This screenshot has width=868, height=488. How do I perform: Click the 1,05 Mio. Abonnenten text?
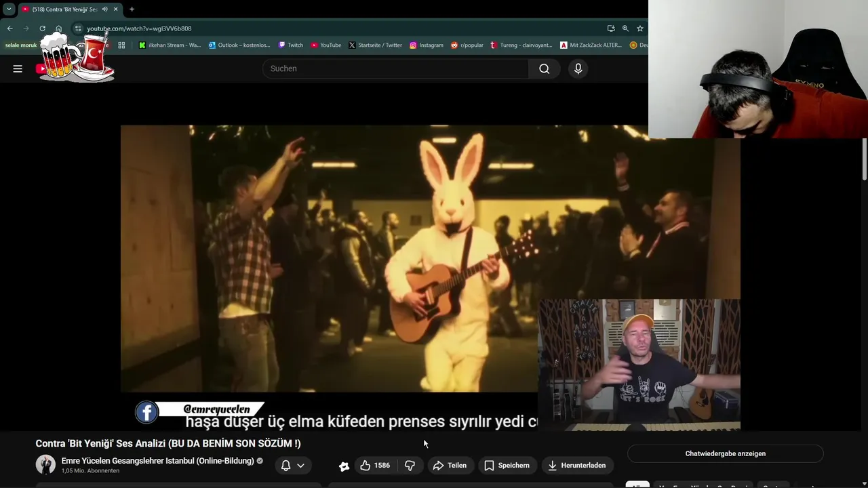tap(91, 471)
